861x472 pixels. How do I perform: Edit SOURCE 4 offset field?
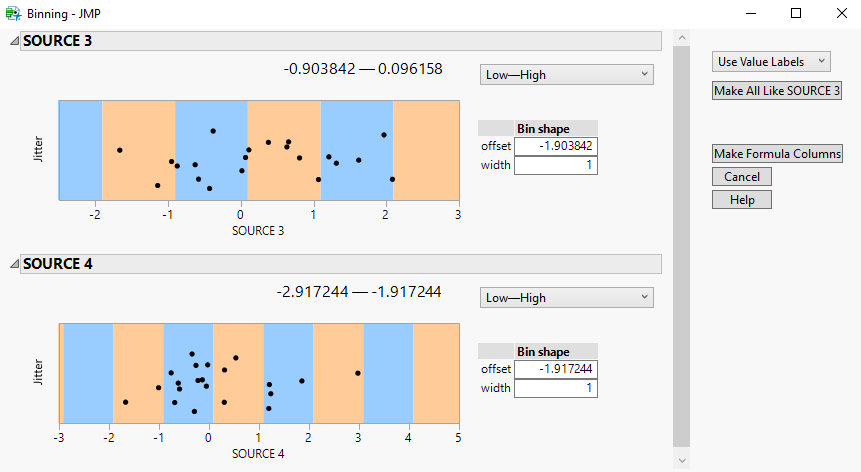[555, 369]
